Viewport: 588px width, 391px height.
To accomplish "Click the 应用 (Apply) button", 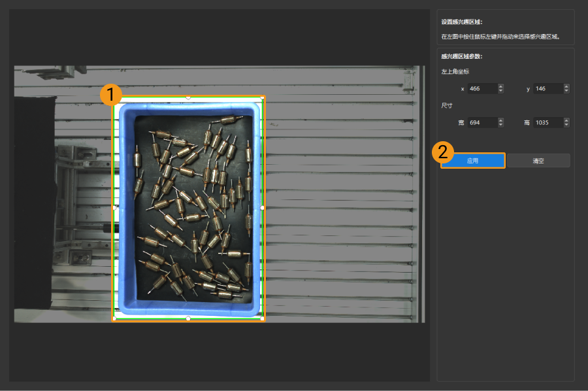I will click(x=472, y=161).
